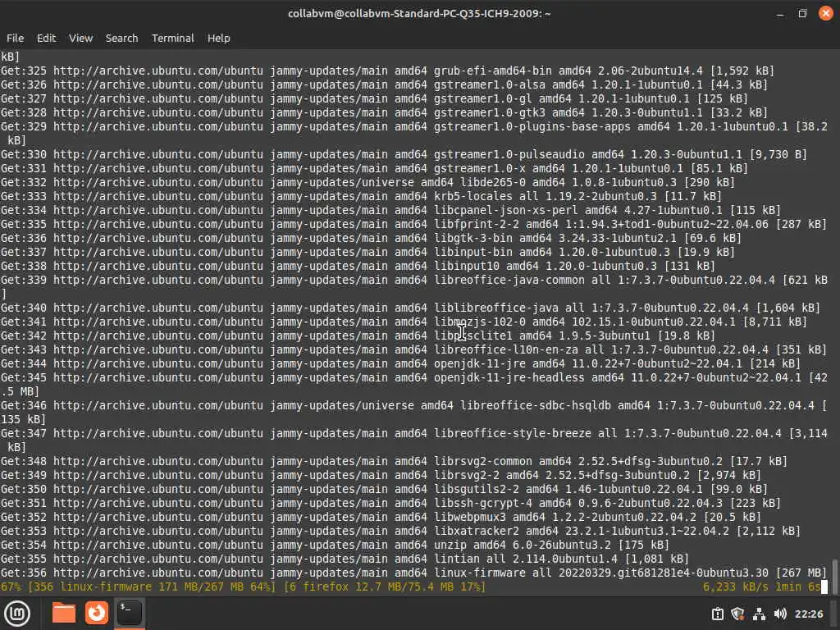Click the Get:345 openjdk-11-jre-headless line
Screen dimensions: 840x630
tap(413, 384)
